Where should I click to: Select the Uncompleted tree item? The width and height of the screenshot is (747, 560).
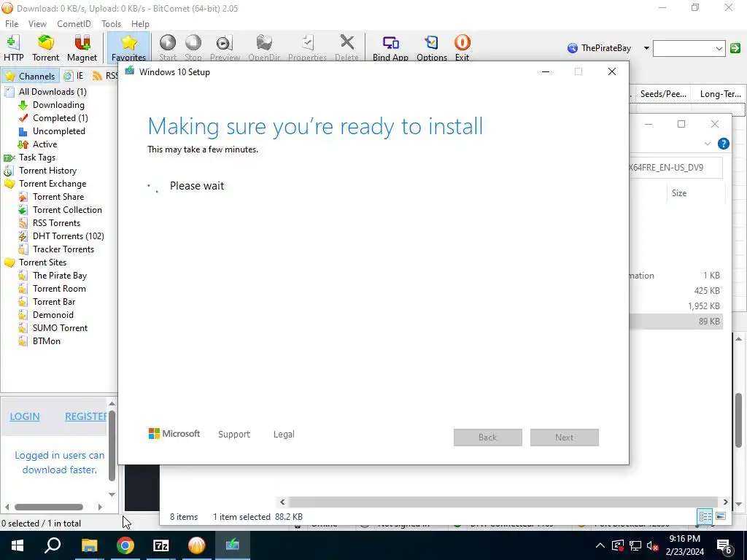point(58,131)
